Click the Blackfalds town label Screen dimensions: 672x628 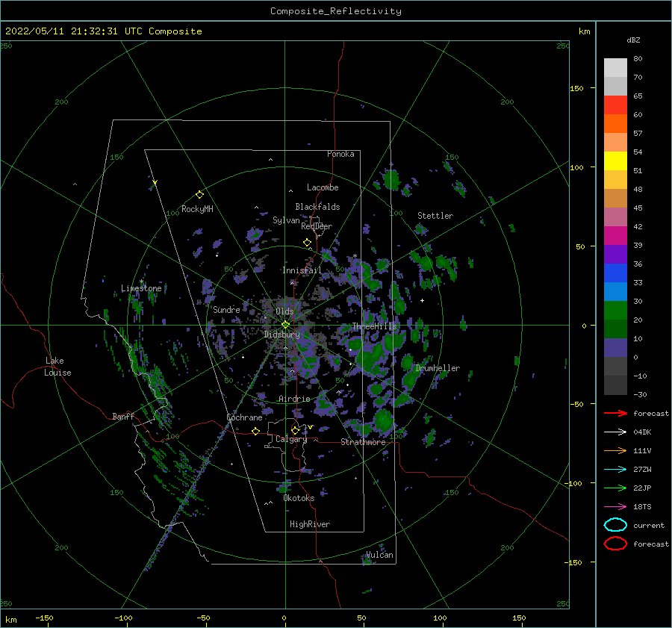pos(317,207)
